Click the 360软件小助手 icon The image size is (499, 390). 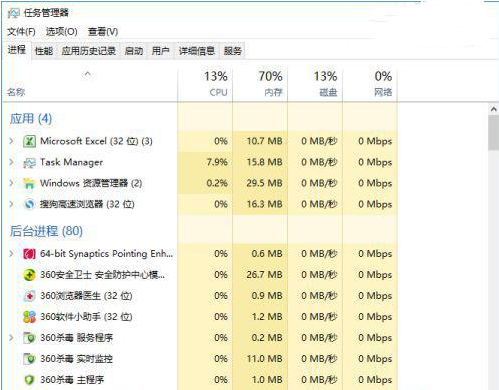[29, 317]
